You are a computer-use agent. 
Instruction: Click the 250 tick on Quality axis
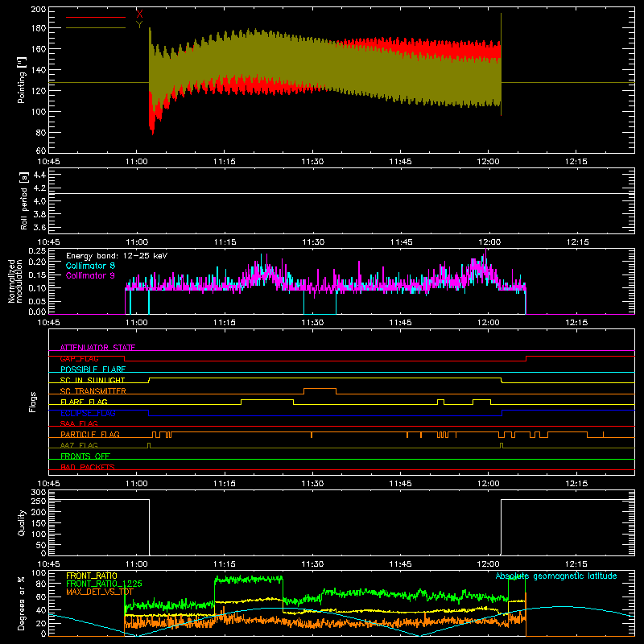pos(39,501)
